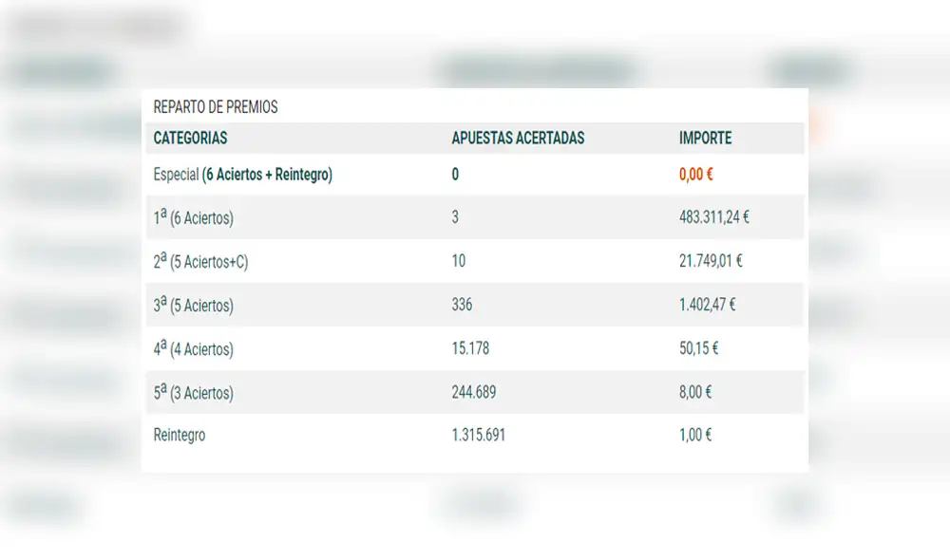Select the Reintegro row label
The height and width of the screenshot is (560, 950).
coord(179,436)
